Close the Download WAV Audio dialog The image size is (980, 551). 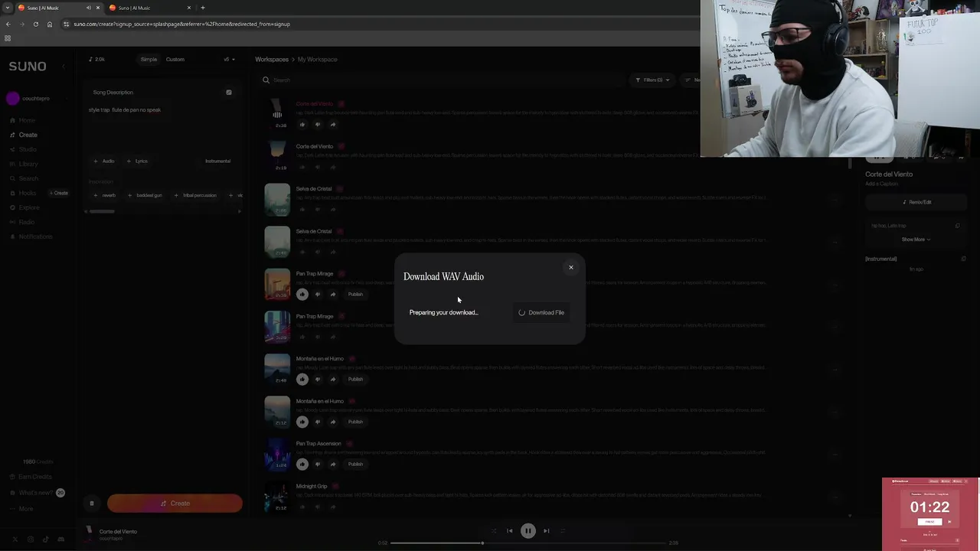pos(570,267)
